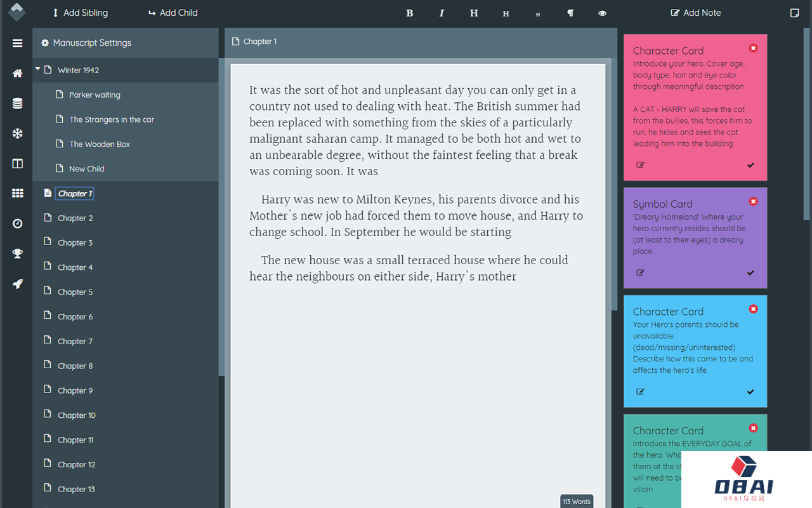Click the Add Sibling button
812x508 pixels.
tap(80, 13)
